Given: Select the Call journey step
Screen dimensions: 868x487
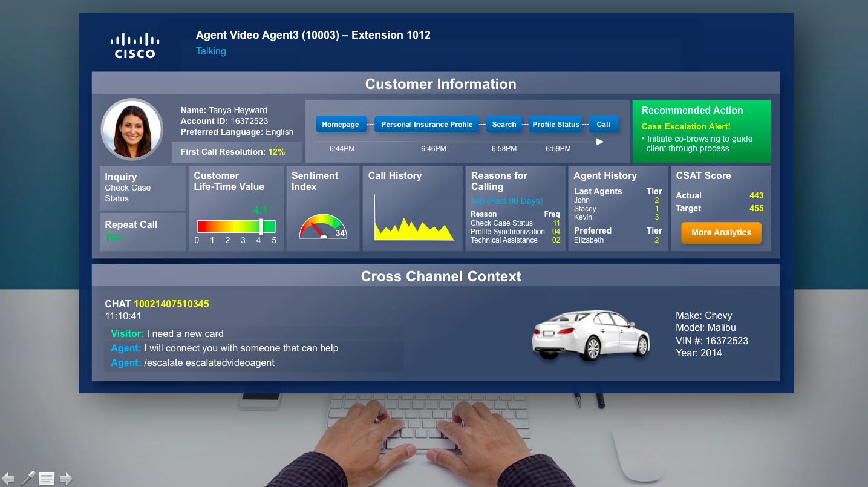Looking at the screenshot, I should click(x=604, y=125).
